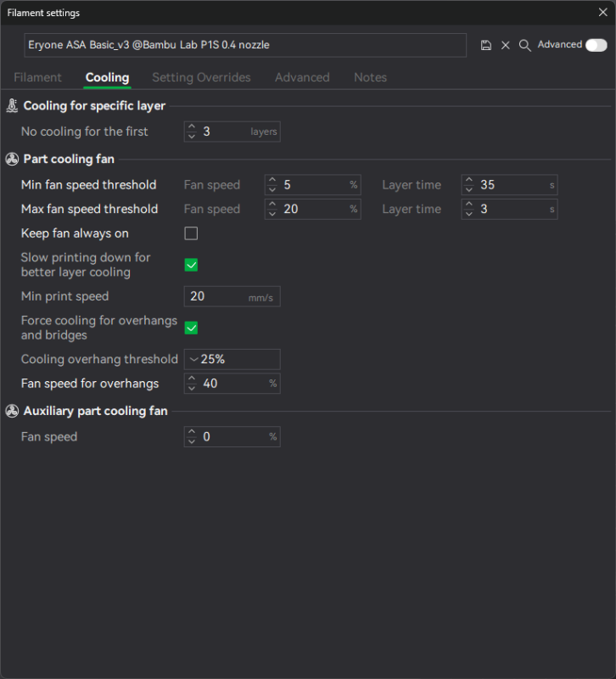Increase Min threshold layer time value

[x=468, y=180]
